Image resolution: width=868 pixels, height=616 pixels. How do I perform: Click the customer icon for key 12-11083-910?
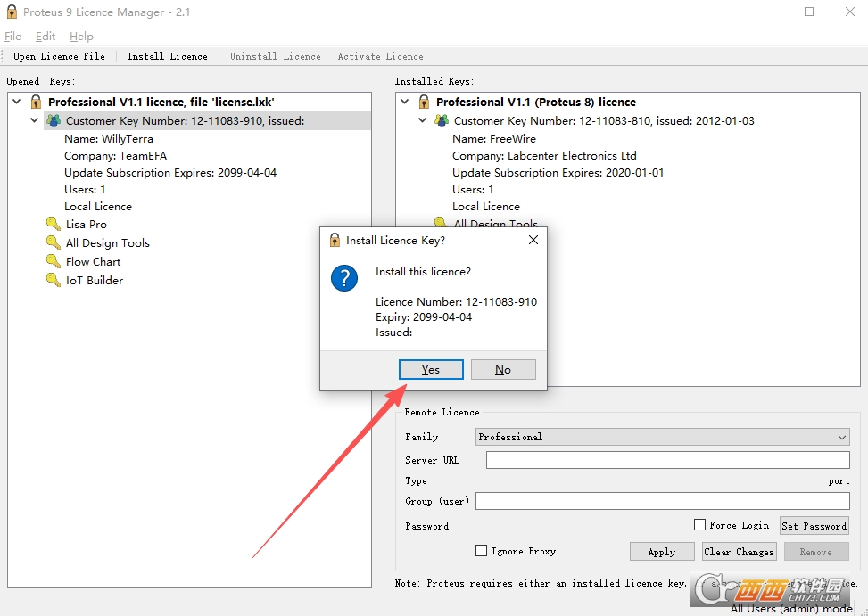coord(54,120)
